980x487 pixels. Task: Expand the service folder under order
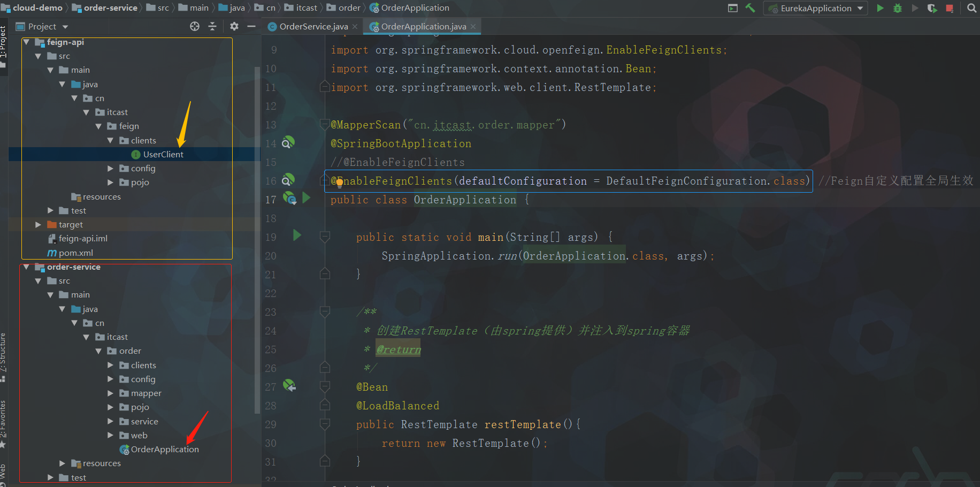110,422
